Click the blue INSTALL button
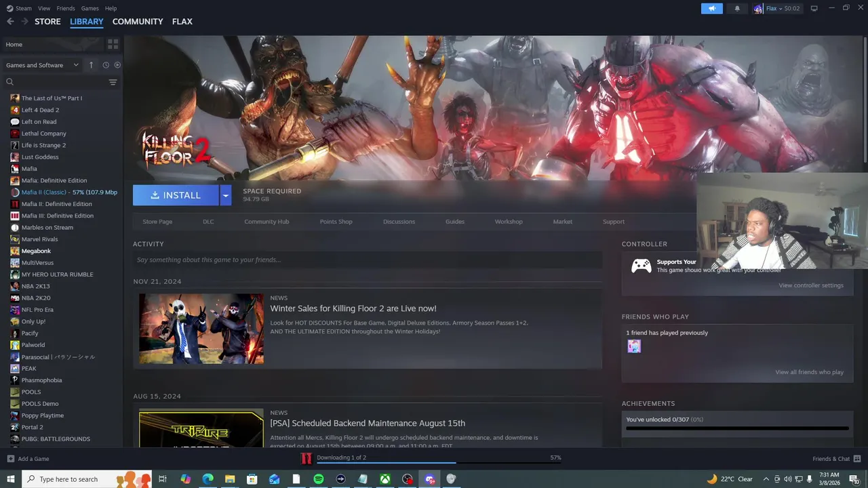868x488 pixels. (x=176, y=195)
